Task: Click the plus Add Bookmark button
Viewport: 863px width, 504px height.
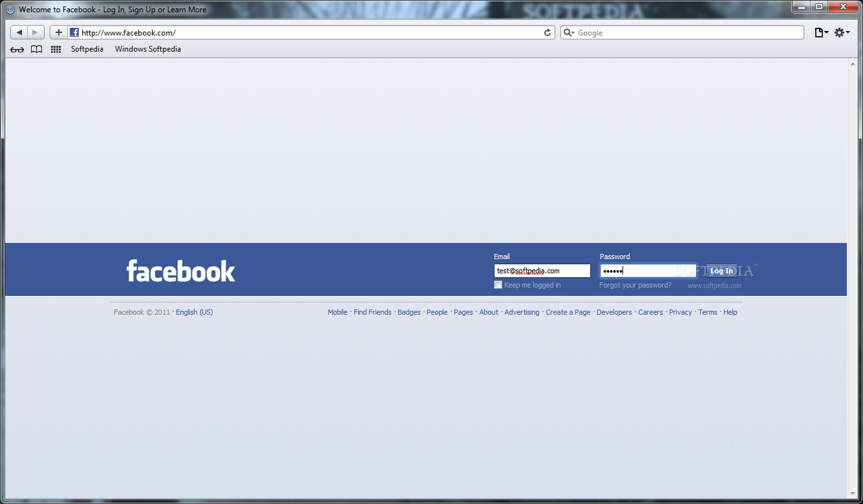Action: pyautogui.click(x=59, y=32)
